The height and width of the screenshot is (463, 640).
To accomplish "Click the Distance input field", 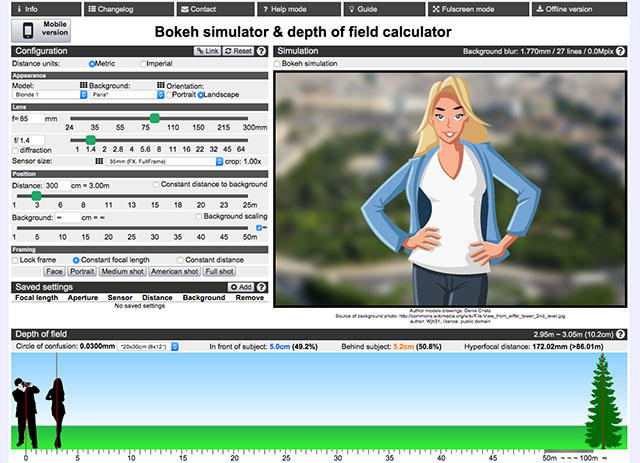I will click(56, 185).
